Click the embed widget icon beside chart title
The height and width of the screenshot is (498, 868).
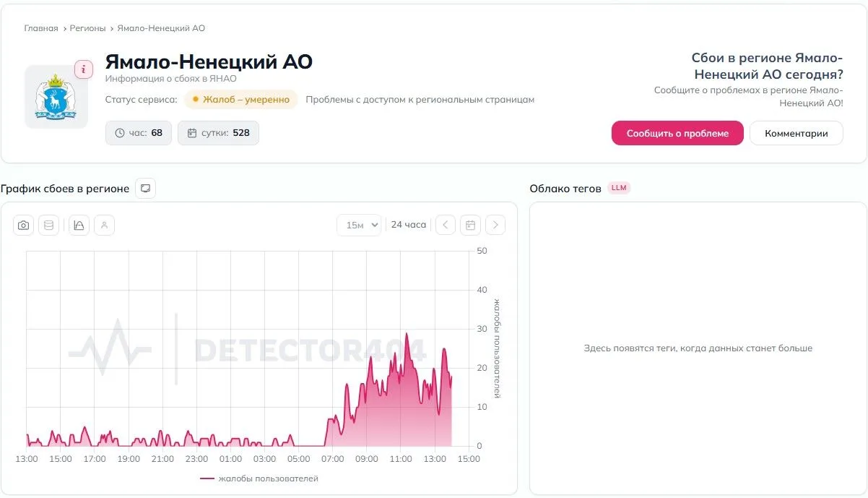coord(145,189)
